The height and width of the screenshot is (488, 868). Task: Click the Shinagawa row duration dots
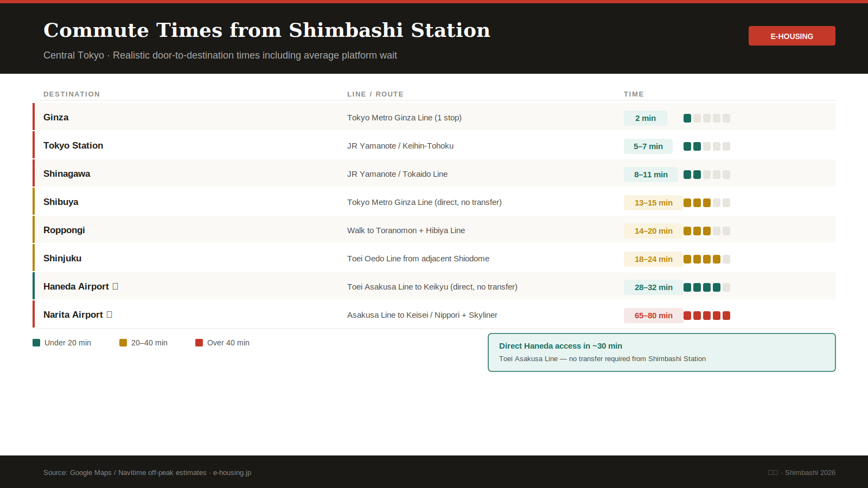pos(707,175)
